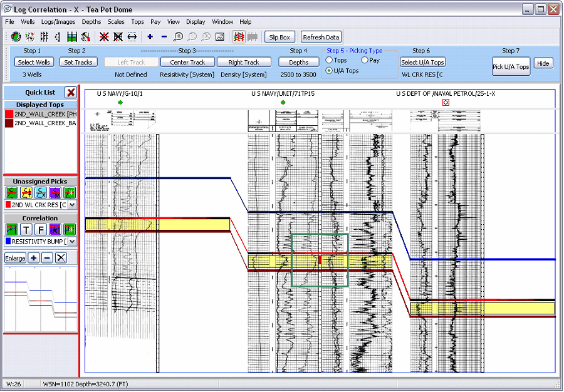564x392 pixels.
Task: Click the overview minimap thumbnail
Action: point(40,299)
